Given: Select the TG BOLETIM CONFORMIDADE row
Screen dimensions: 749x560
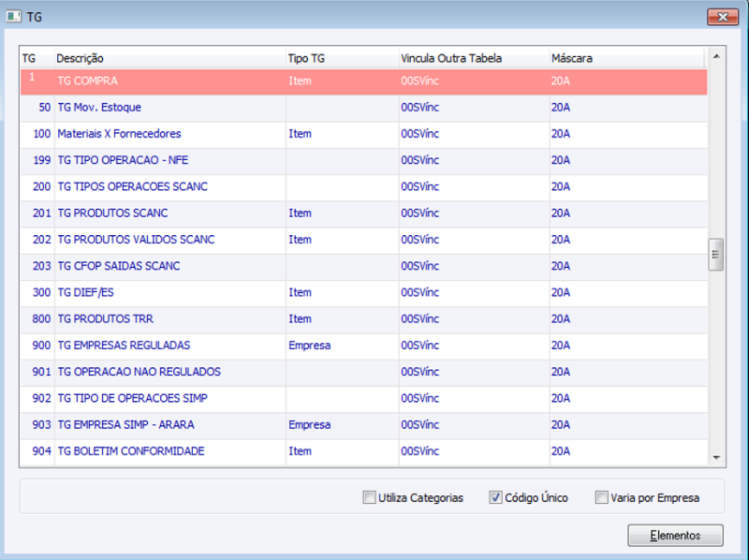Looking at the screenshot, I should click(x=364, y=451).
